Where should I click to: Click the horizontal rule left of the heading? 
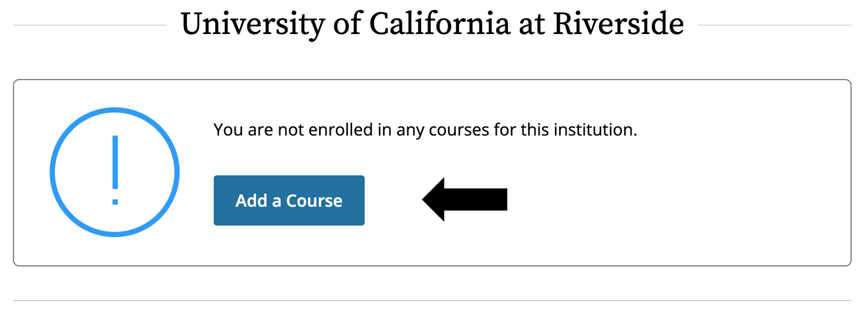pyautogui.click(x=90, y=25)
